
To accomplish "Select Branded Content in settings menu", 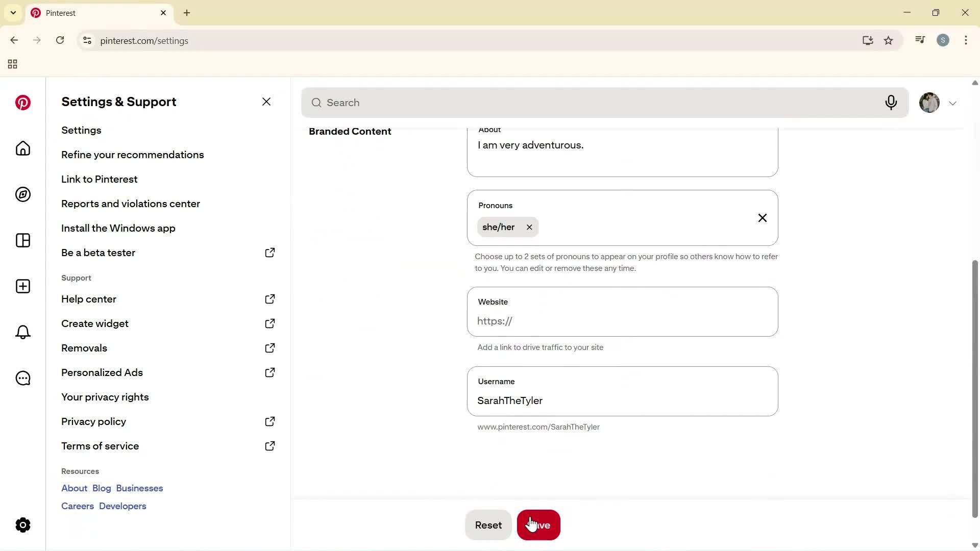I will pos(350,131).
